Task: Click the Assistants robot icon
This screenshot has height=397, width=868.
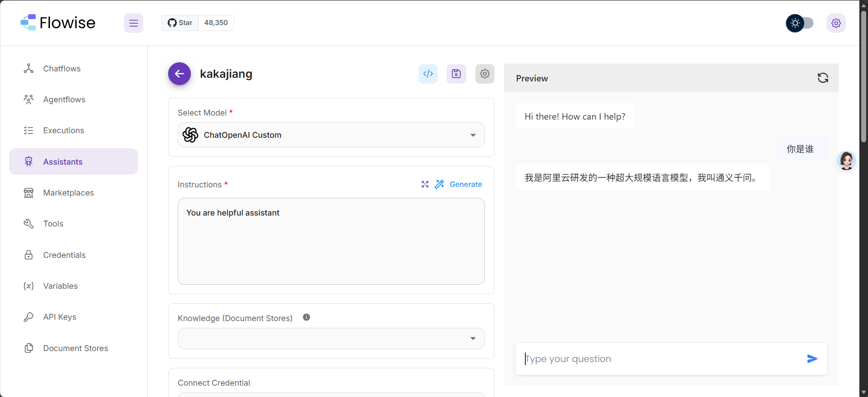Action: 29,161
